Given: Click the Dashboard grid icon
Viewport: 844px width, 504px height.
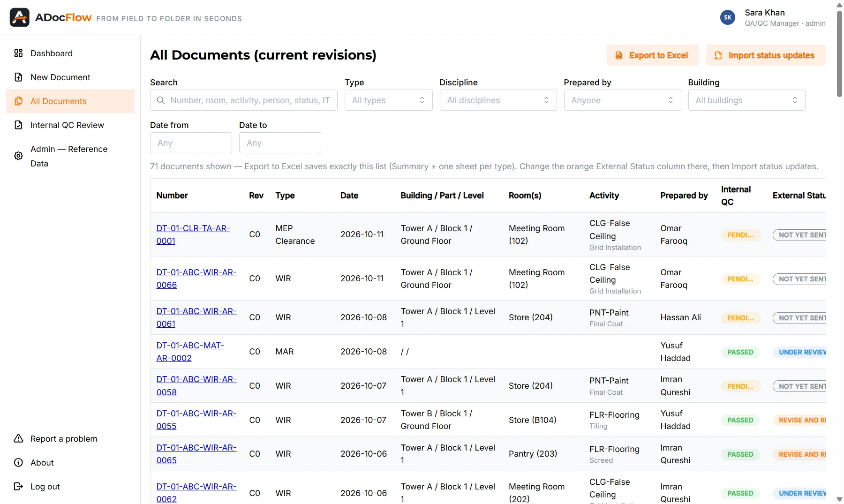Looking at the screenshot, I should click(x=18, y=53).
